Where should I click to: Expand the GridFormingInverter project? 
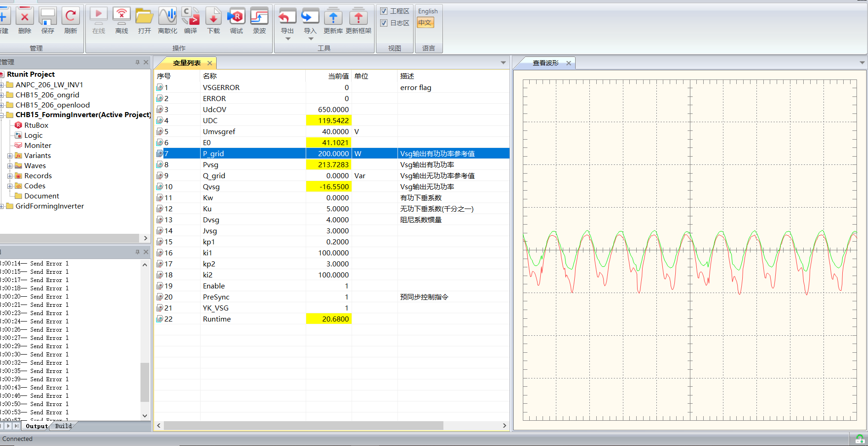2,206
